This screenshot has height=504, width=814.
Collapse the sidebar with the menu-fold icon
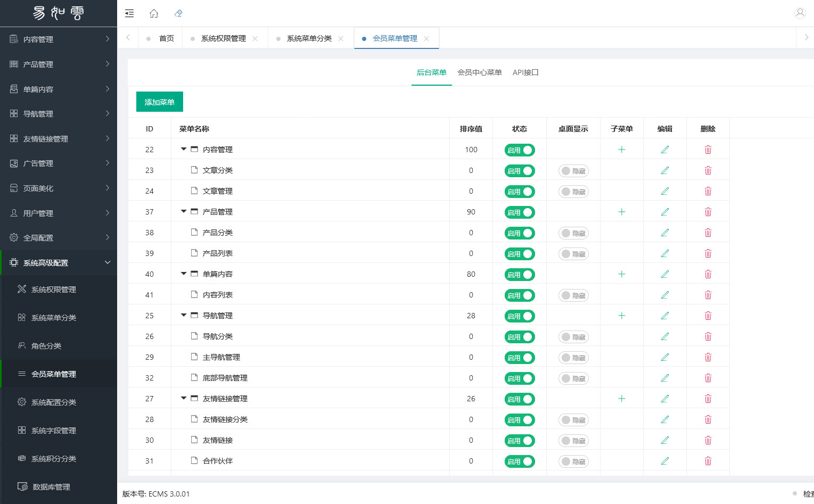129,13
